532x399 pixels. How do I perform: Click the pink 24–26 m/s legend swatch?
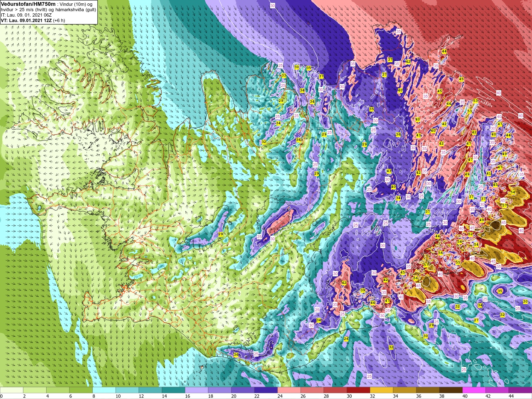[289, 390]
